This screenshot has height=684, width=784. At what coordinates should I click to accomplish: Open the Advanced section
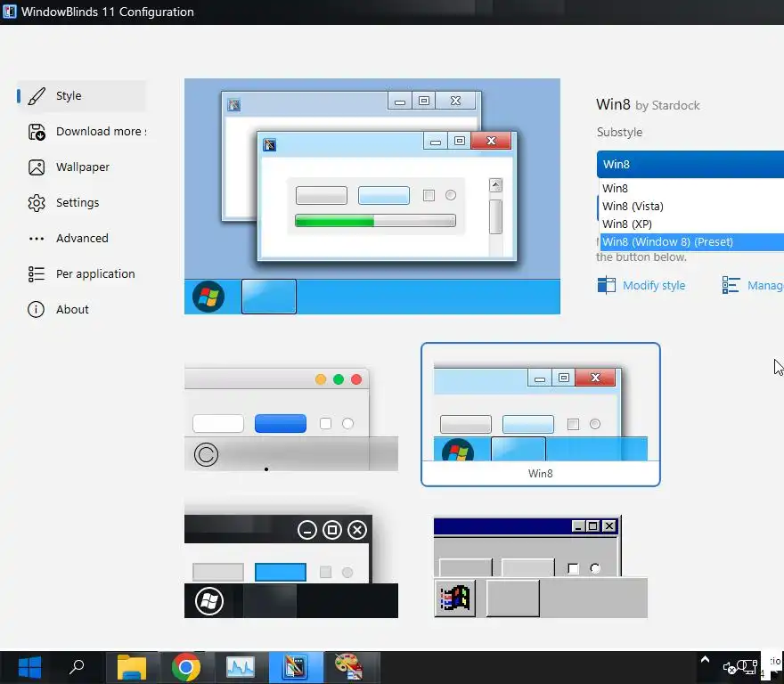click(81, 238)
